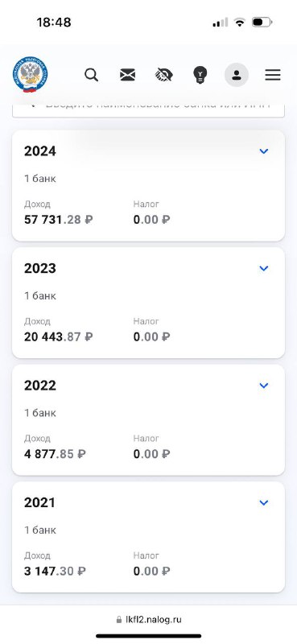Open the hamburger menu
The width and height of the screenshot is (297, 644).
pyautogui.click(x=273, y=75)
